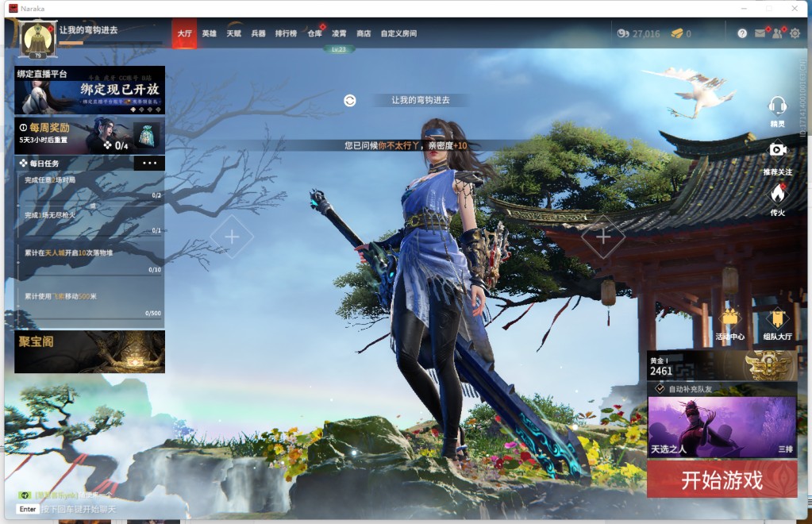The height and width of the screenshot is (524, 812).
Task: Expand daily missions with the three-dot button
Action: click(x=150, y=163)
